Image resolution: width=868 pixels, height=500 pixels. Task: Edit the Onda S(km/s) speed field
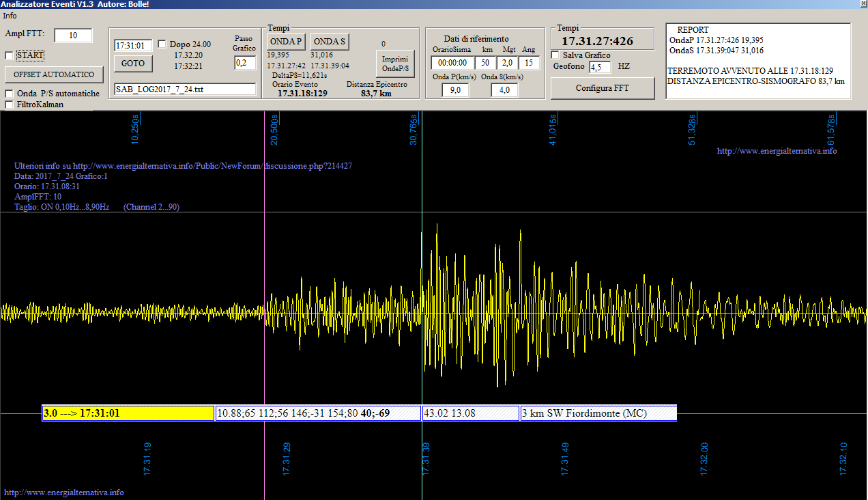[504, 90]
